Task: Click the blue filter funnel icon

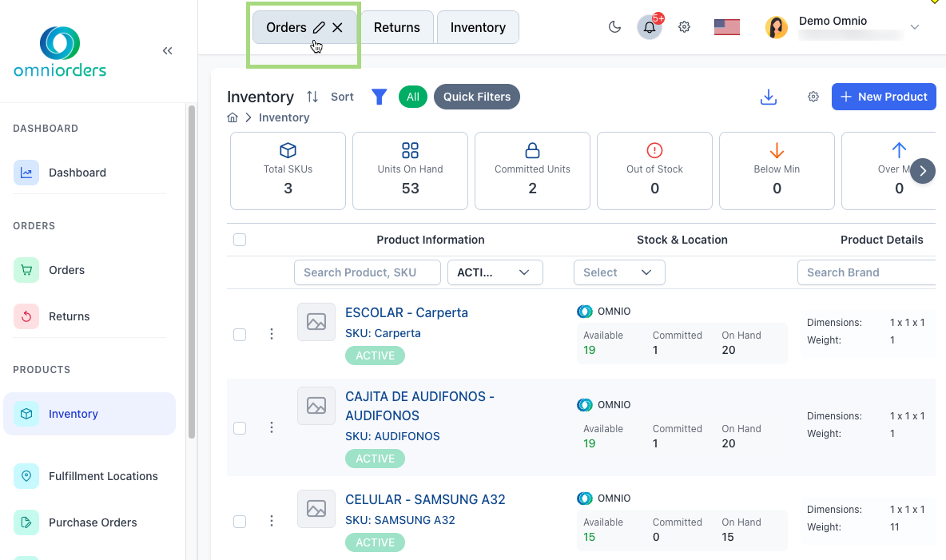Action: (x=380, y=97)
